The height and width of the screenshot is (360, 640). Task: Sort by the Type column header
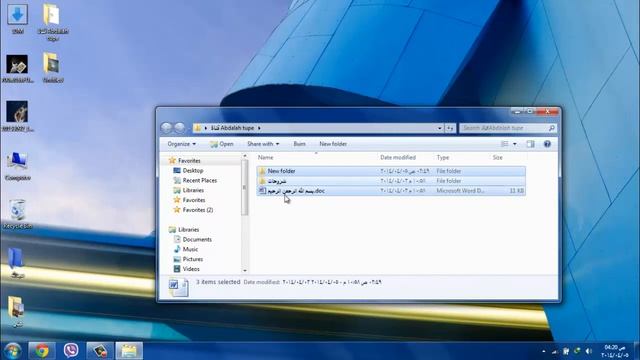coord(442,158)
